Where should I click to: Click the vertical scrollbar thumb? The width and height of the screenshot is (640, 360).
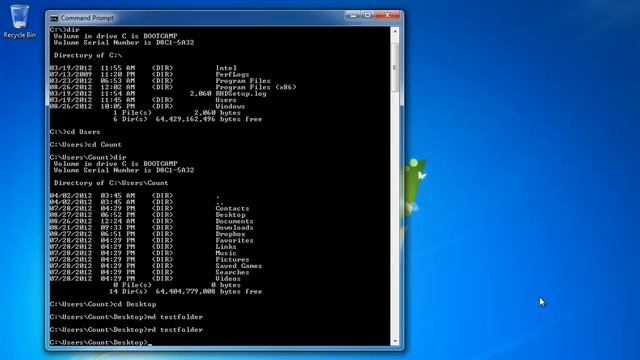click(395, 67)
